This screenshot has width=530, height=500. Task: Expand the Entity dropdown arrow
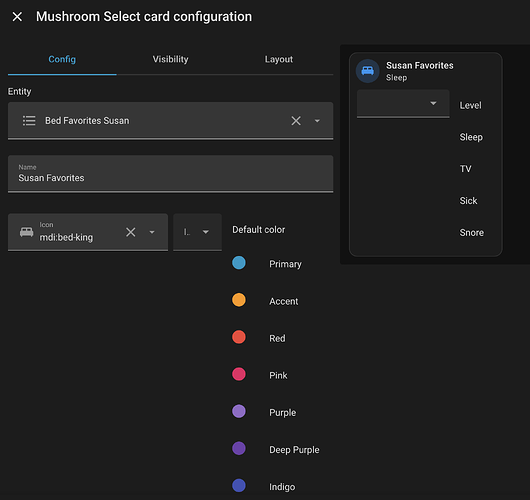pyautogui.click(x=317, y=121)
